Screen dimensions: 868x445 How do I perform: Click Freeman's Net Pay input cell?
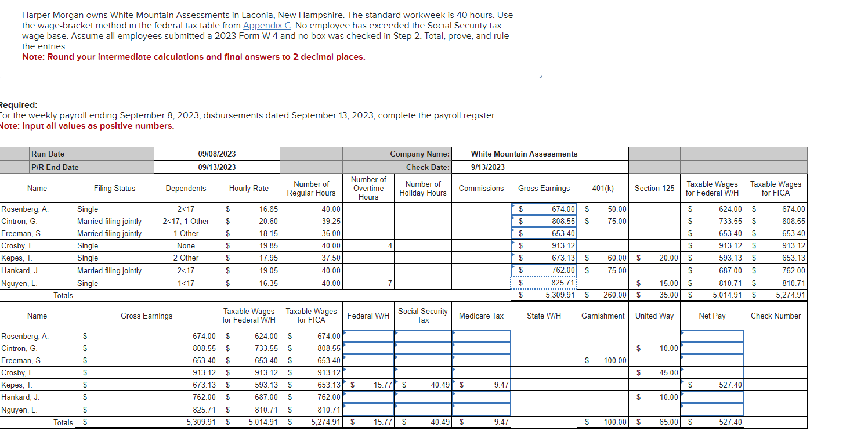712,360
